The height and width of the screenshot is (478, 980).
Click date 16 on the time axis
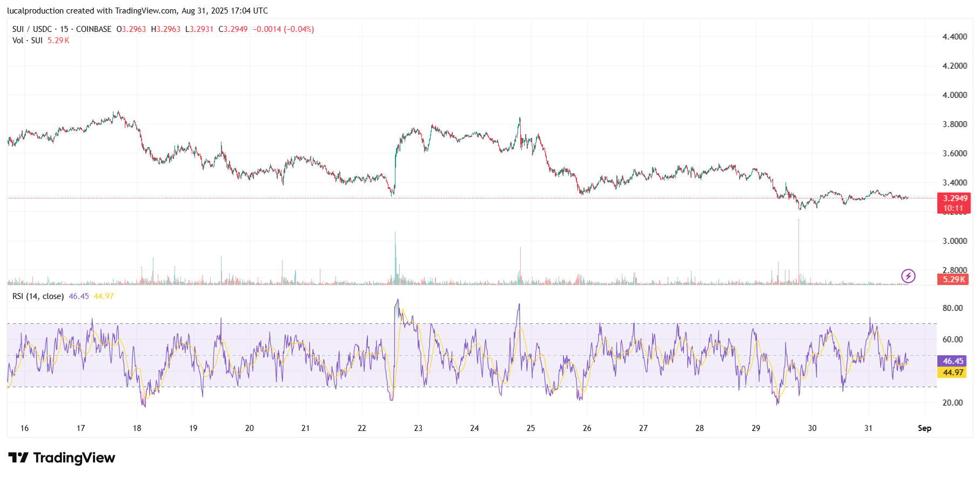24,428
